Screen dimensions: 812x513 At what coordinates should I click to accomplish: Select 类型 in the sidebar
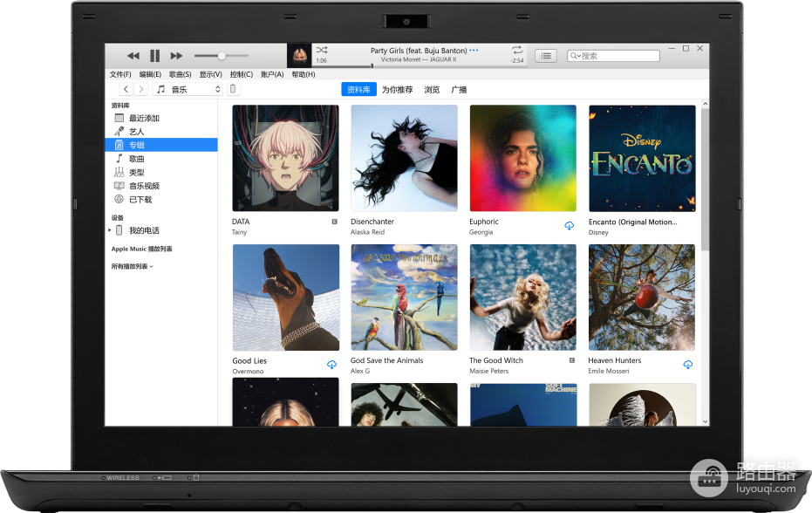click(x=161, y=172)
